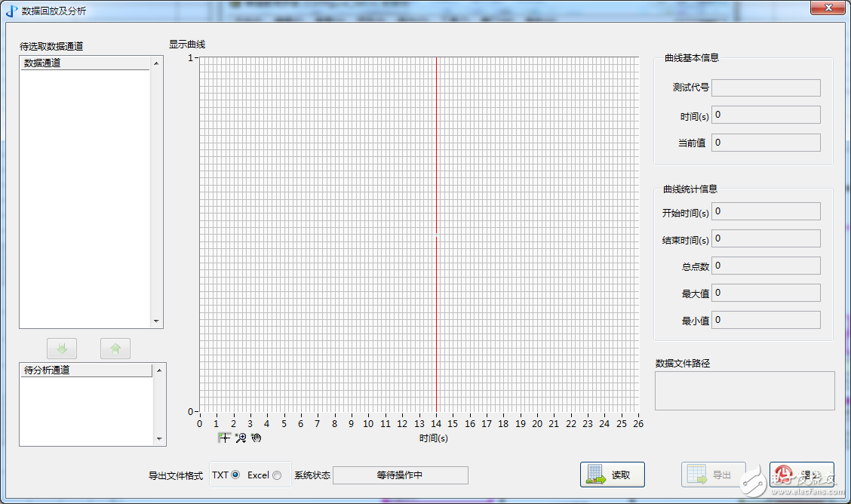Select the pan hand graph tool
This screenshot has width=851, height=504.
[257, 438]
